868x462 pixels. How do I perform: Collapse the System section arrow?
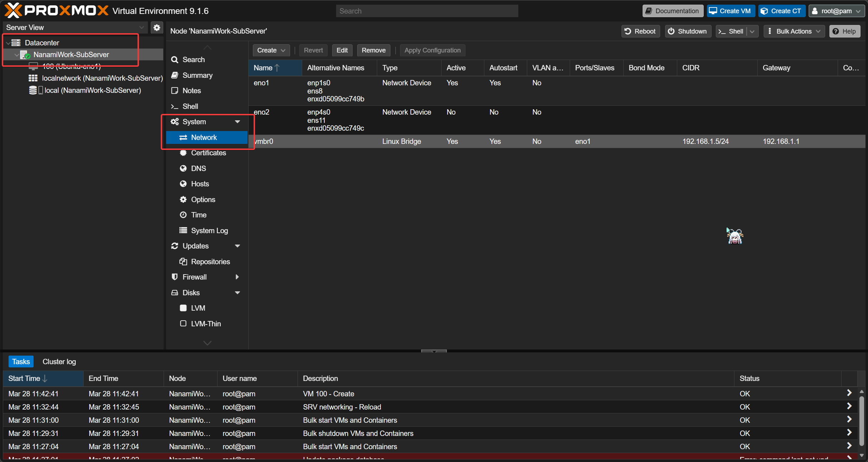238,122
